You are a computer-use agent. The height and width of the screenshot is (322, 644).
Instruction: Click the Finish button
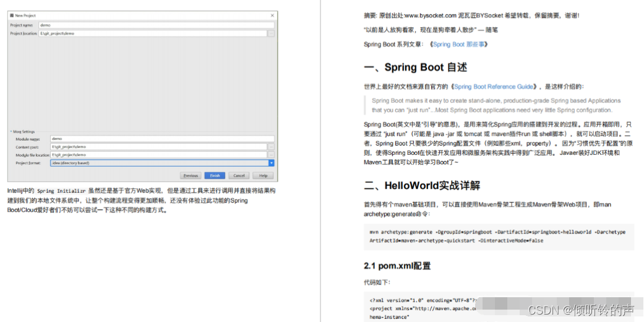(x=215, y=176)
